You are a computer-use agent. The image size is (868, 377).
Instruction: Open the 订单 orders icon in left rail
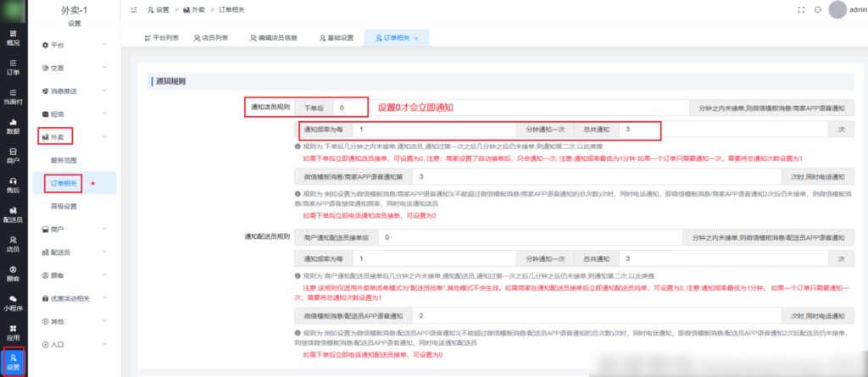[x=13, y=67]
